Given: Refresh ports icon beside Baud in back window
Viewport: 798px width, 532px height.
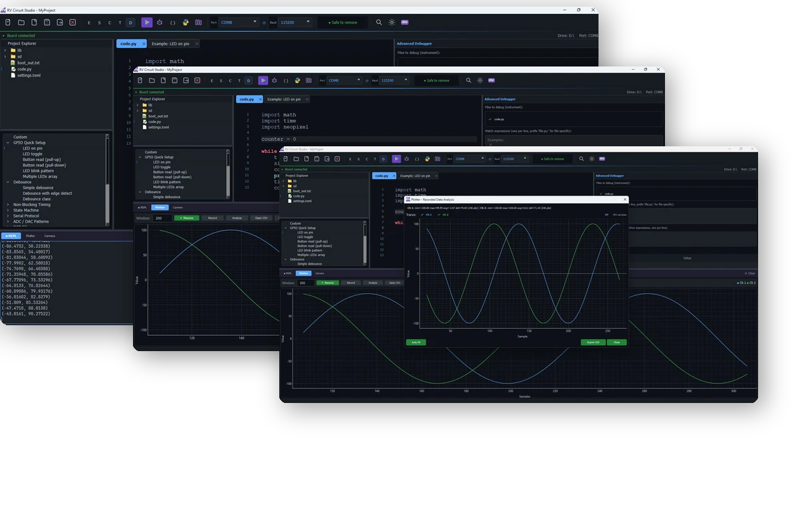Looking at the screenshot, I should 264,23.
